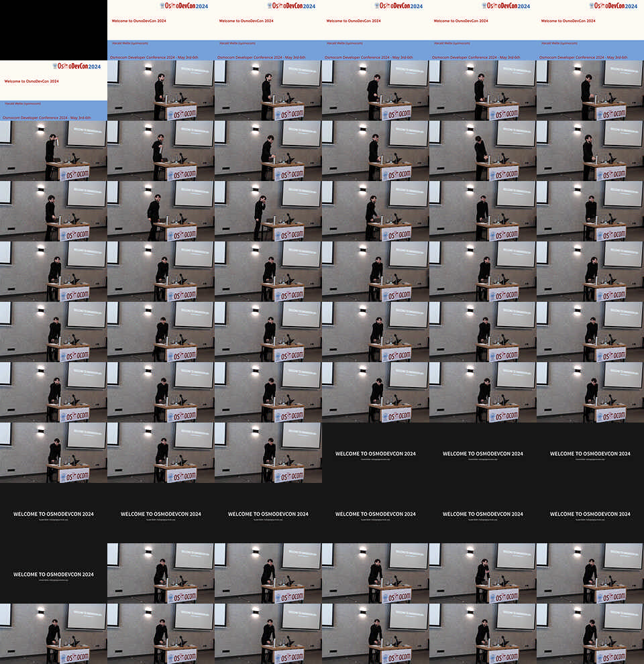This screenshot has width=644, height=664.
Task: Open the first white OsmoDevCon 2024 title slide thumbnail
Action: [161, 30]
